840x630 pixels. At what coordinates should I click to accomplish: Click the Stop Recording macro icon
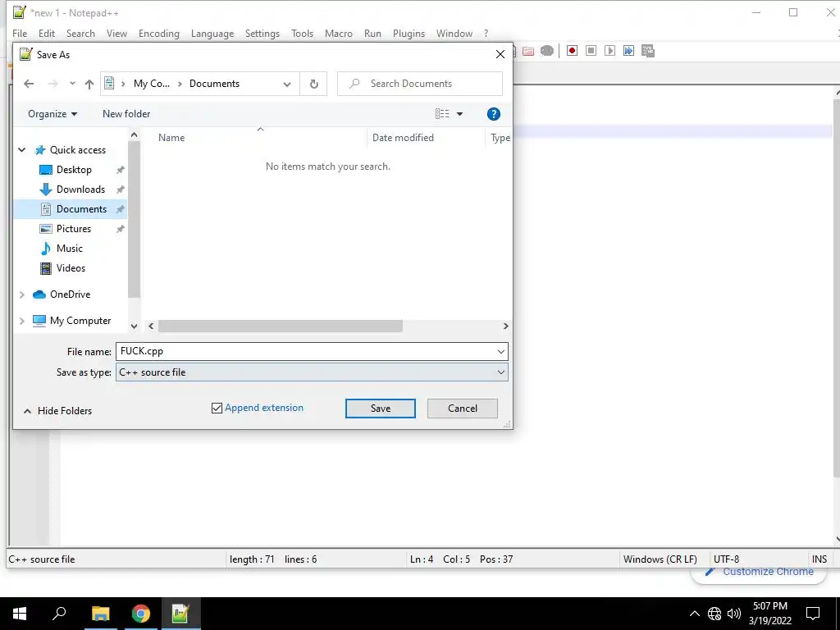point(591,51)
